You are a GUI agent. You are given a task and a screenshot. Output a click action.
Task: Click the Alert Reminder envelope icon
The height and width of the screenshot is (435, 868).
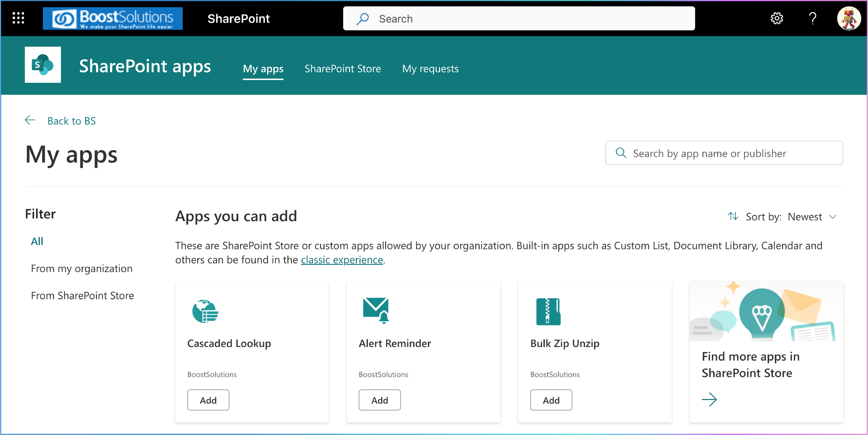pyautogui.click(x=376, y=310)
